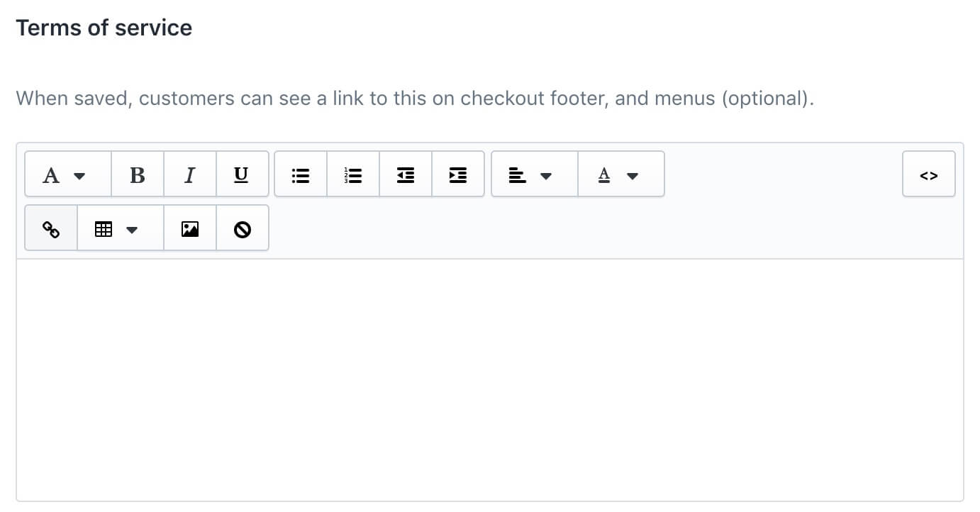Screen dimensions: 980x512
Task: Toggle bold formatting
Action: click(138, 174)
